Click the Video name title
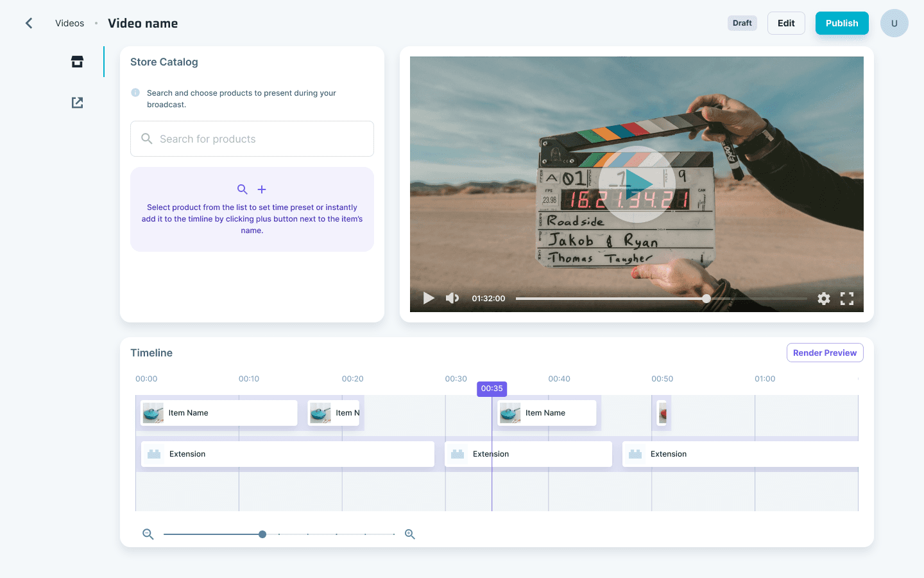 (x=143, y=23)
